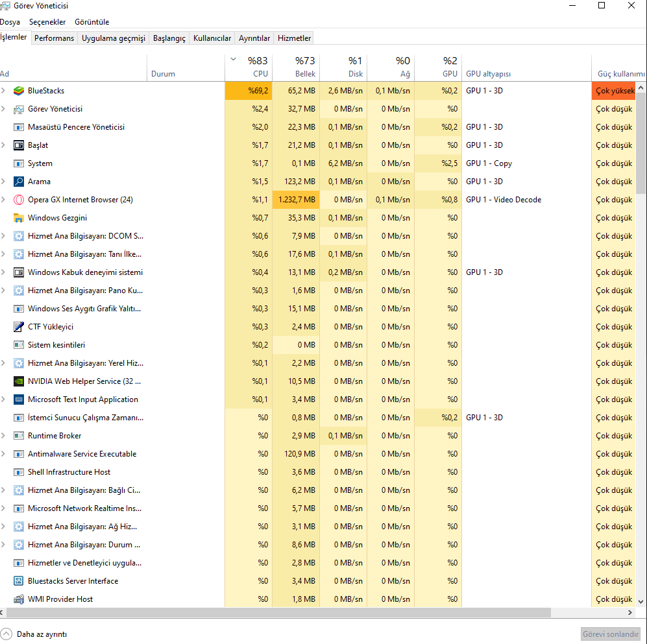Select the Görev Yöneticisi process icon
647x644 pixels.
tap(19, 109)
